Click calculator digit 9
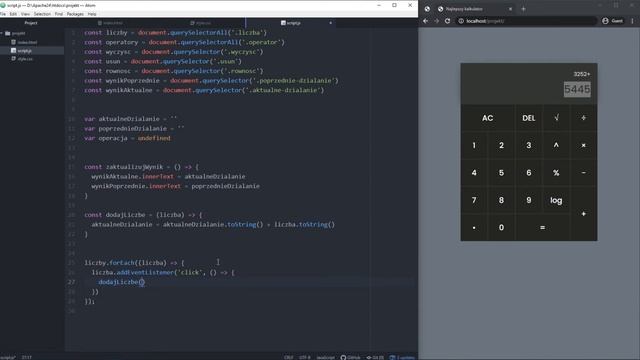Image resolution: width=640 pixels, height=360 pixels. pos(529,200)
